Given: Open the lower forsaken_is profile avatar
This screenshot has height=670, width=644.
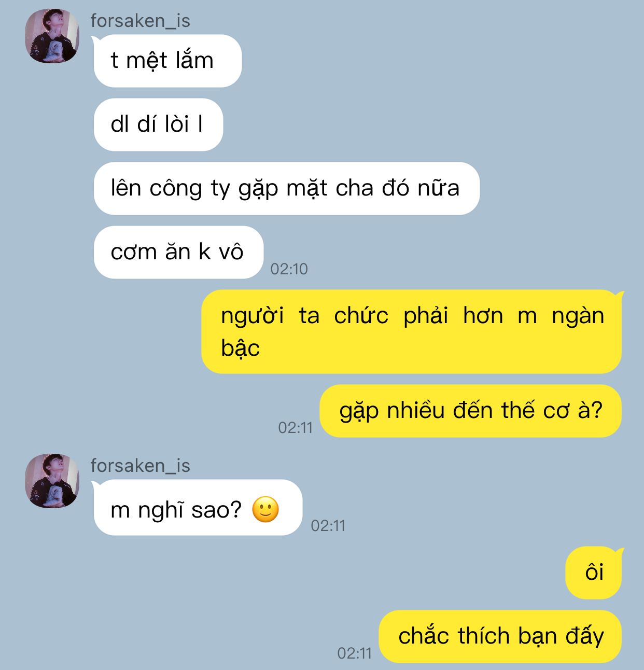Looking at the screenshot, I should pos(52,481).
